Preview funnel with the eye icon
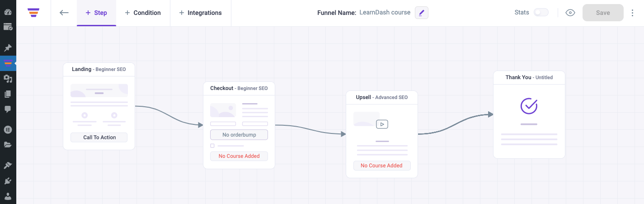 (570, 13)
